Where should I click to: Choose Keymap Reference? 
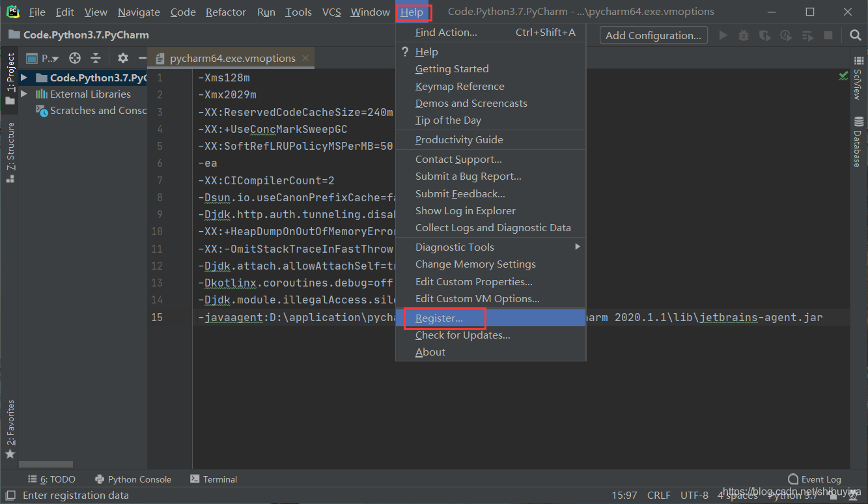pos(491,87)
